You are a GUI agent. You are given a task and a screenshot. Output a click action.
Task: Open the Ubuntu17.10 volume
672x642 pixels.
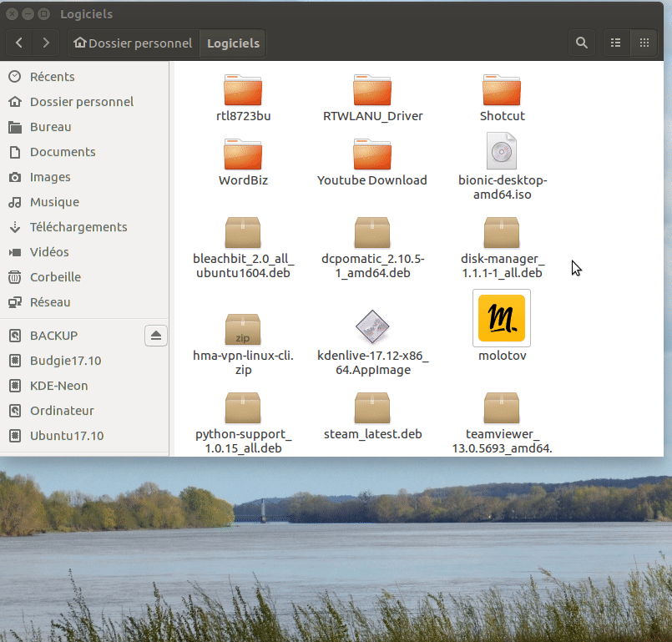coord(84,436)
